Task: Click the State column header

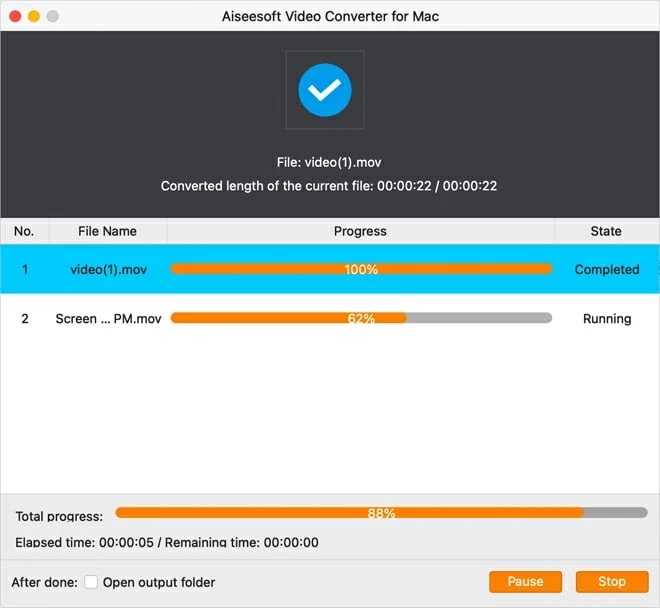Action: pos(606,231)
